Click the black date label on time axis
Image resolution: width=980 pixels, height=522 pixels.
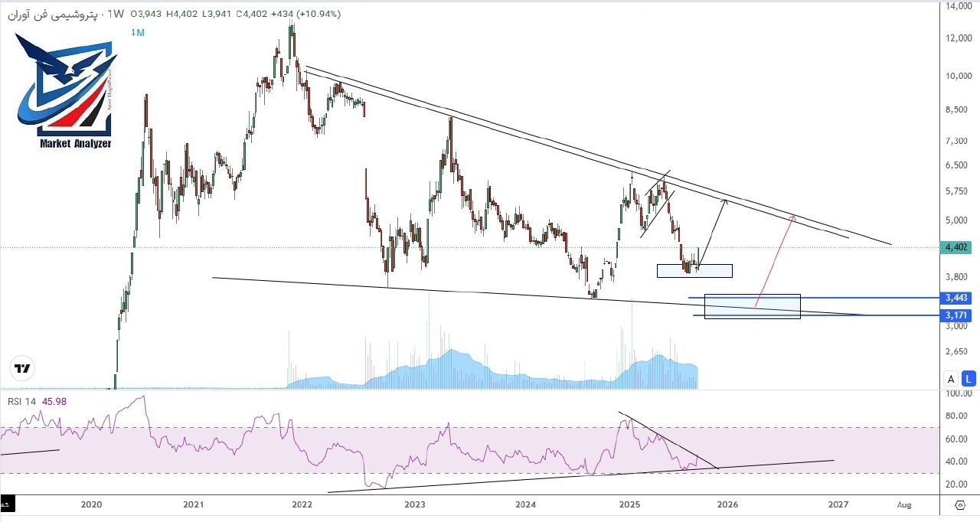point(5,505)
